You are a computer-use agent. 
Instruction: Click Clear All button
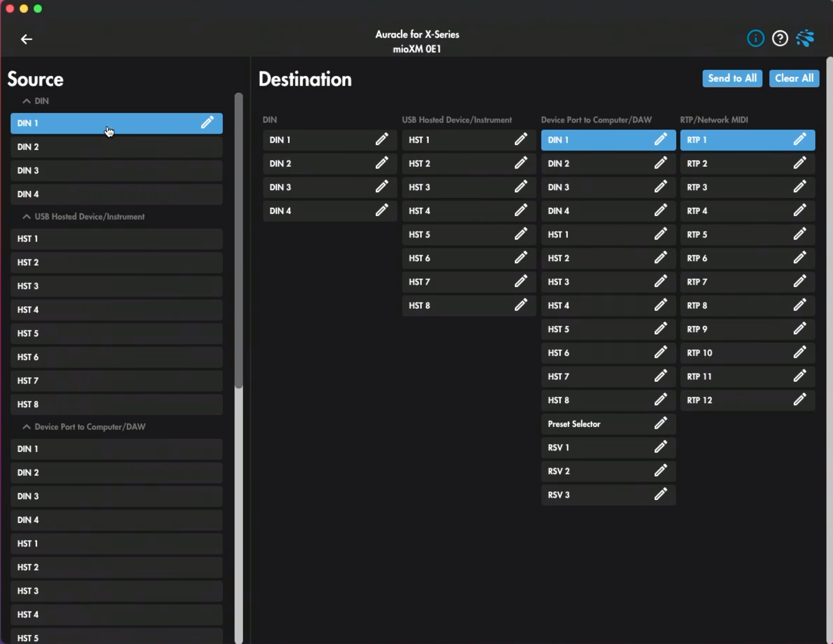point(794,78)
